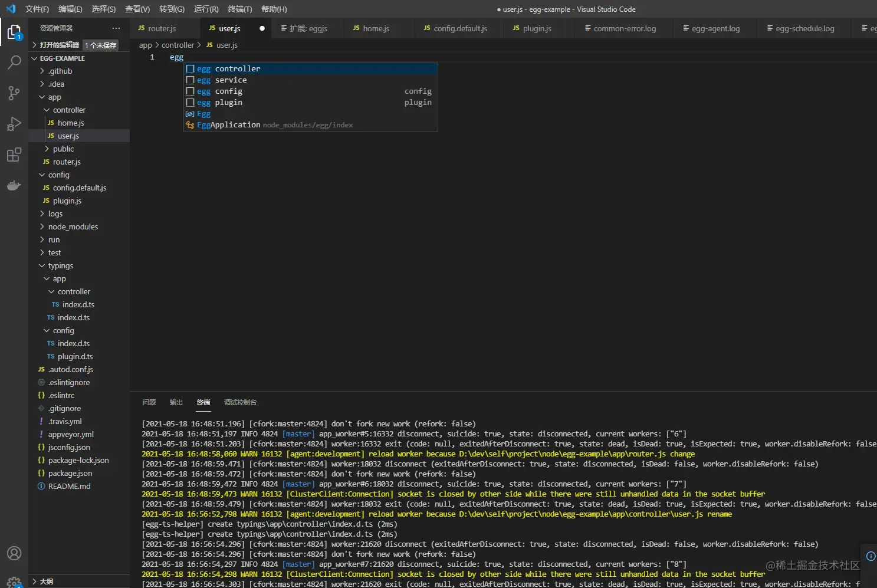Open the 选择(S) menu
Screen dimensions: 877x588
click(104, 9)
